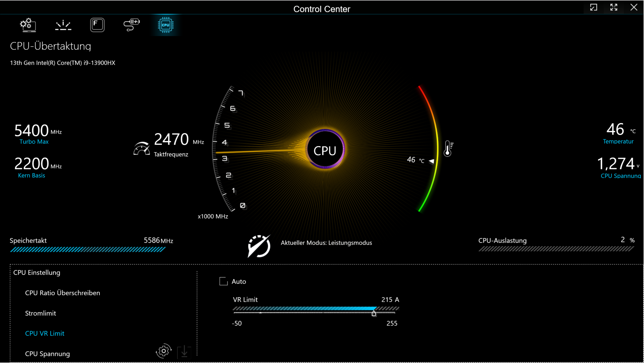Open the Flexikey keyboard icon tab
644x363 pixels.
(97, 25)
